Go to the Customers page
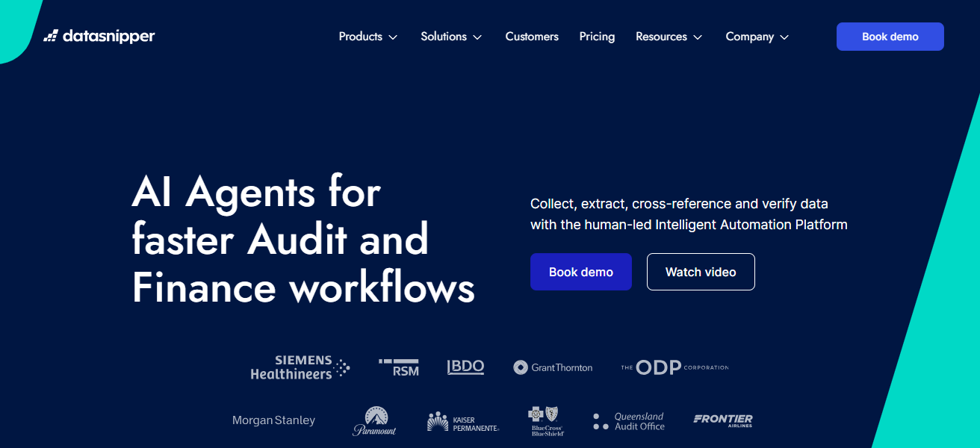 532,37
